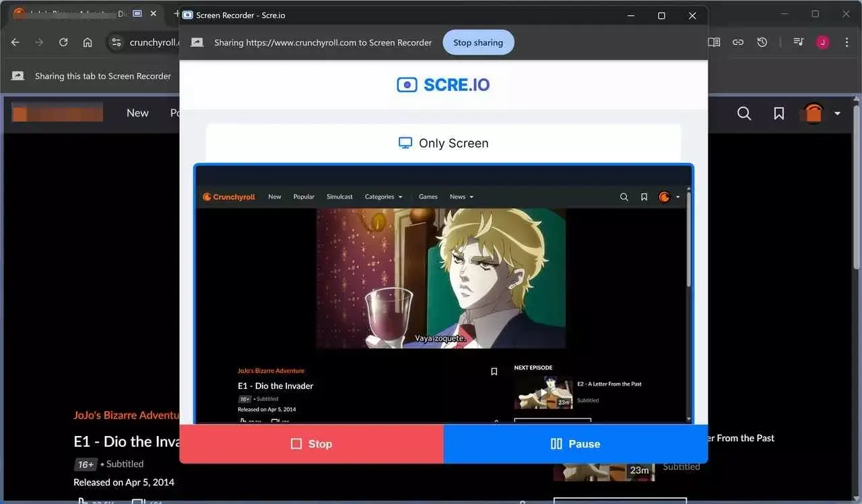Open the New menu item on Crunchyroll
This screenshot has height=504, width=862.
[137, 113]
